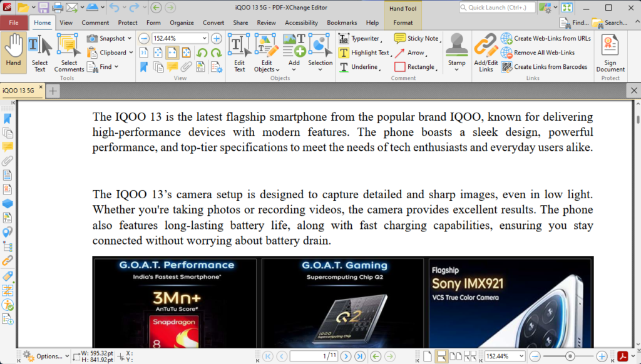The height and width of the screenshot is (364, 641).
Task: Switch to the View ribbon tab
Action: (x=66, y=23)
